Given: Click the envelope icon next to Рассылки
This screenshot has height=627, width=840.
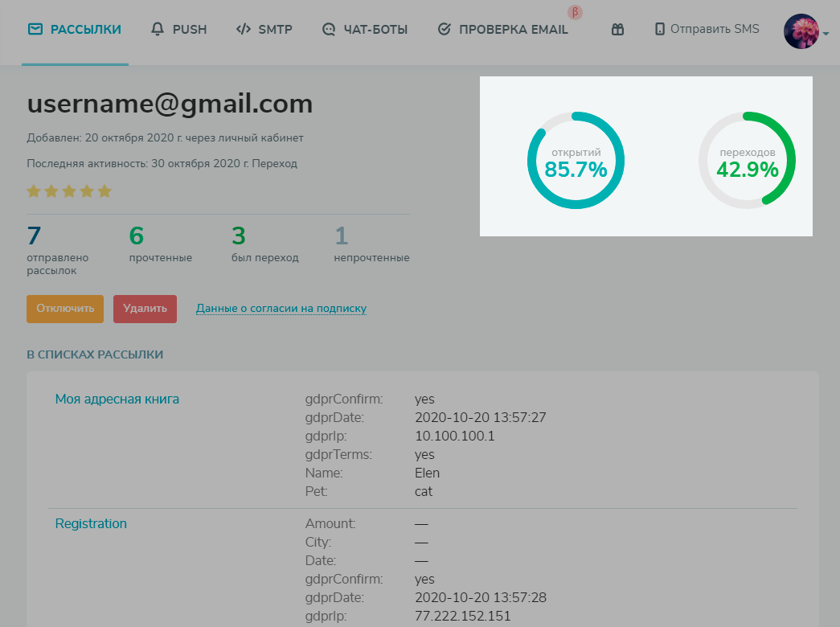Looking at the screenshot, I should coord(35,30).
